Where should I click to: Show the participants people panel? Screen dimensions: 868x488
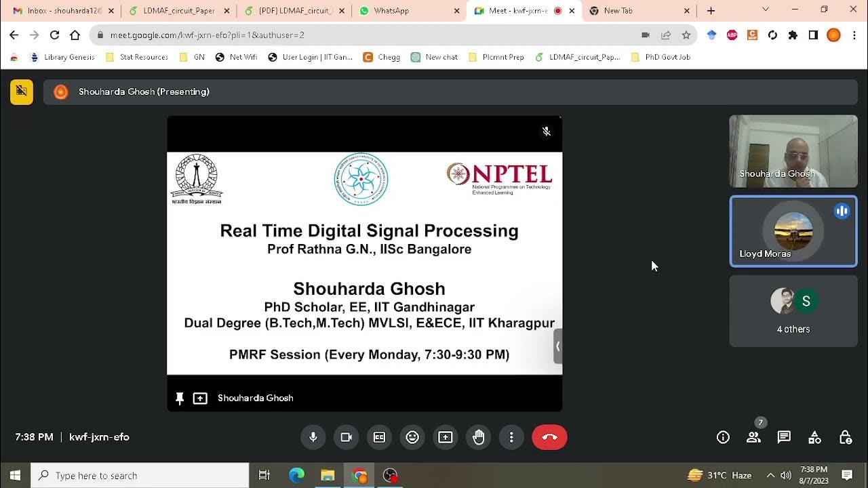pyautogui.click(x=753, y=437)
